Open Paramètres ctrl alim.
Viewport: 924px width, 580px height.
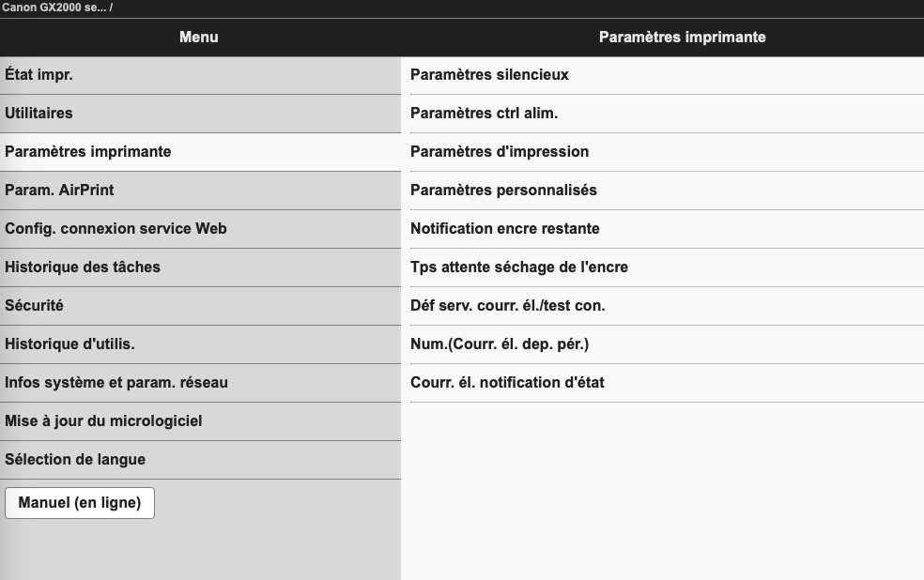click(x=485, y=114)
